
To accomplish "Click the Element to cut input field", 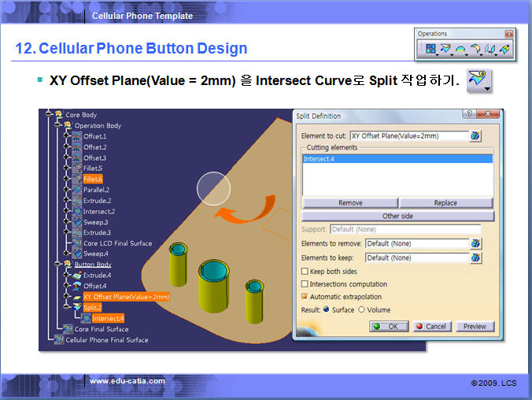I will (408, 136).
